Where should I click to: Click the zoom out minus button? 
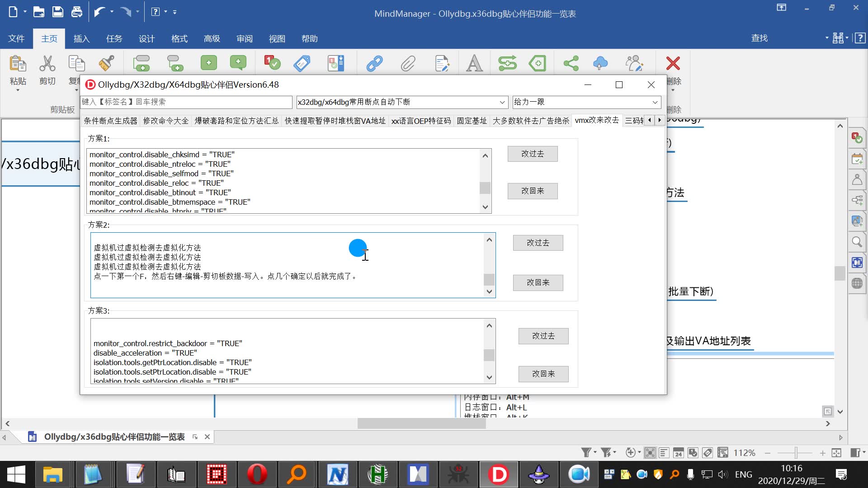tap(768, 453)
